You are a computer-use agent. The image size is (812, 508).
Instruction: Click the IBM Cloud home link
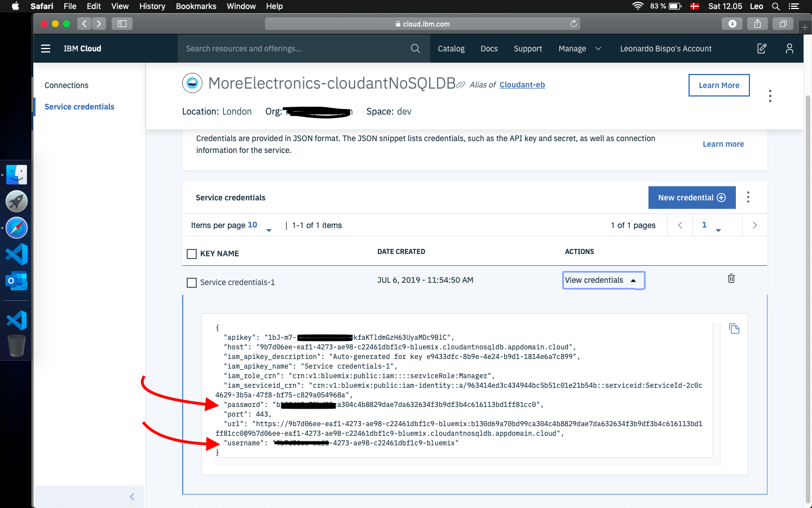click(x=82, y=49)
